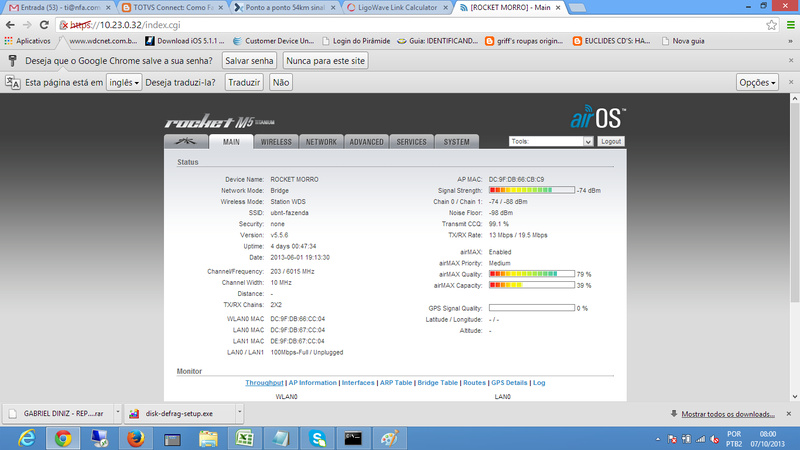Screen dimensions: 800x450
Task: Click the airMAX Capacity bar
Action: click(532, 285)
